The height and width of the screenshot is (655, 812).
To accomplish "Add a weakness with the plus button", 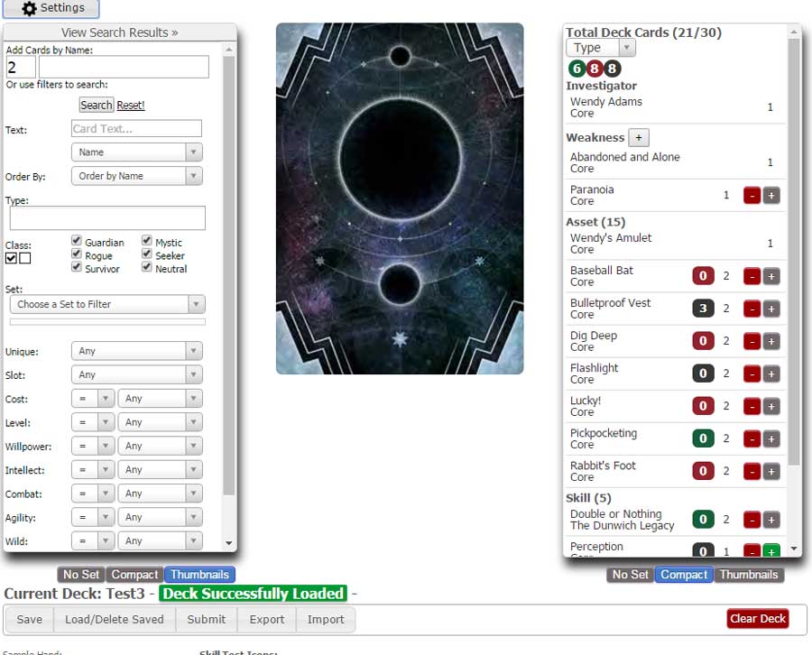I will click(639, 138).
